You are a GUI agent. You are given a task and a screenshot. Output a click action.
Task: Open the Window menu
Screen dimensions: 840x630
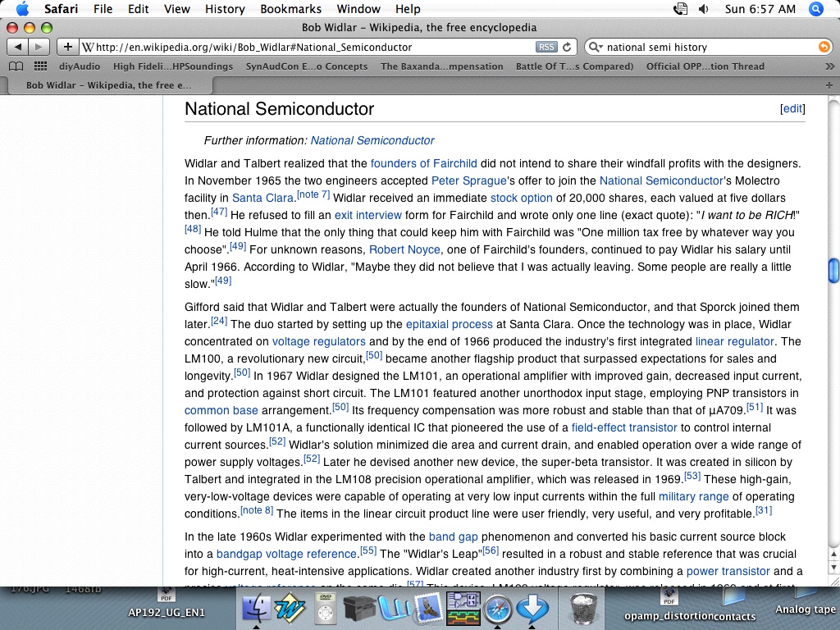[358, 8]
